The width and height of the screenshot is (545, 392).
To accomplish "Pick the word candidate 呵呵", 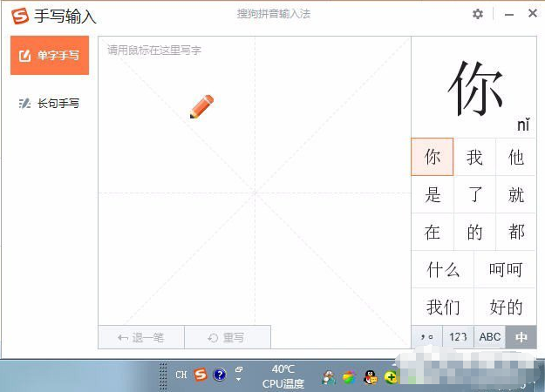I will 505,269.
